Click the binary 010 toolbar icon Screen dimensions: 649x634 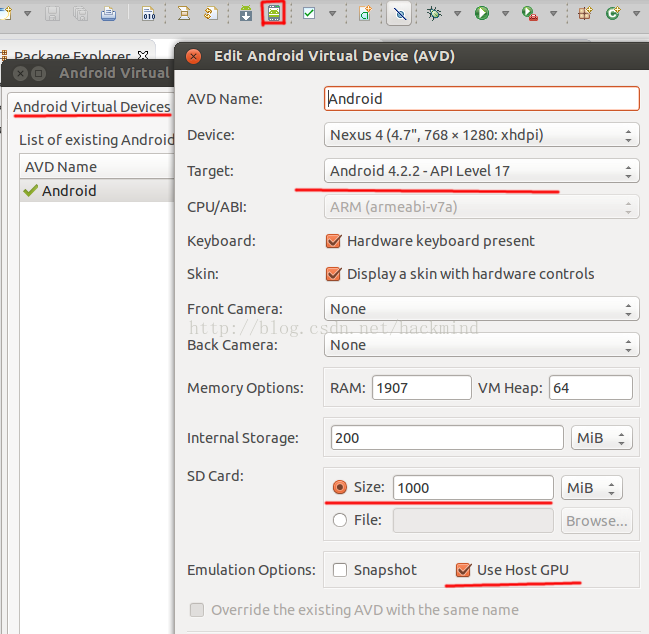click(148, 13)
